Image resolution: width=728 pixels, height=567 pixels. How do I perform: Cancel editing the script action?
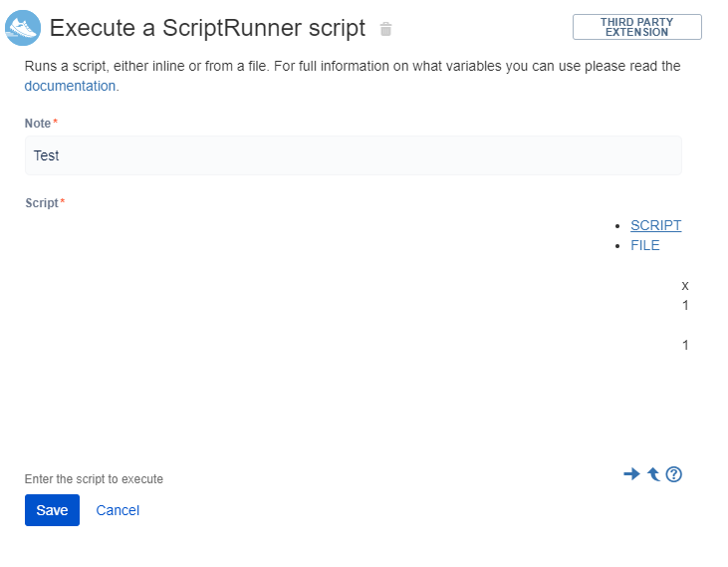tap(118, 510)
